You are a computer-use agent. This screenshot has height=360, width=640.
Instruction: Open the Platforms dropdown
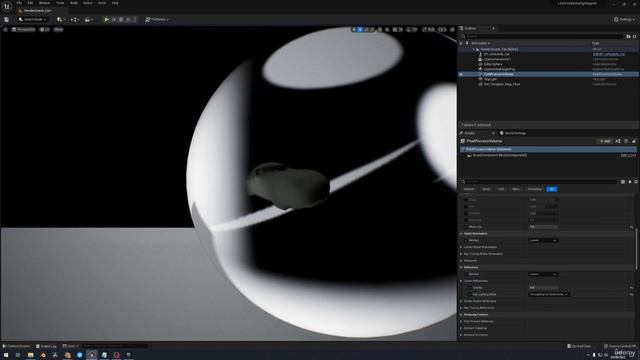[x=157, y=20]
